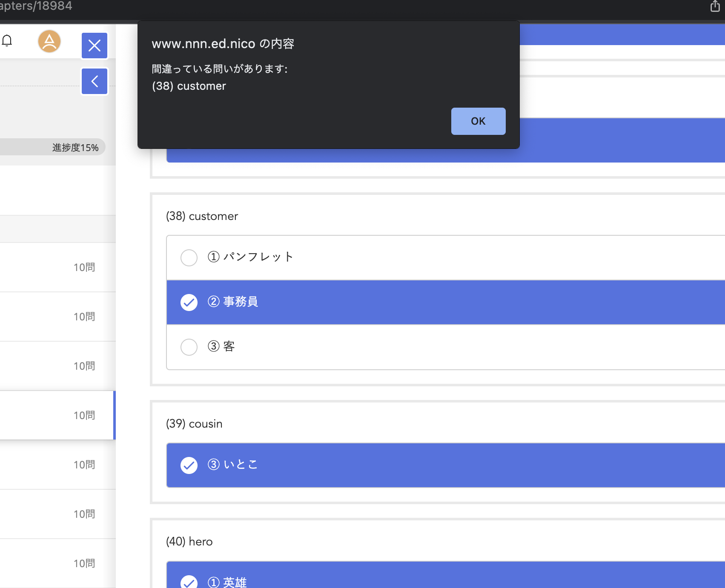The width and height of the screenshot is (725, 588).
Task: Click the (39) cousin question heading
Action: pyautogui.click(x=194, y=423)
